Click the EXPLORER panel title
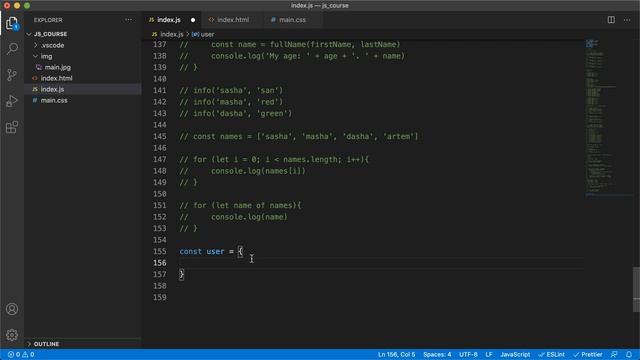The width and height of the screenshot is (640, 360). pyautogui.click(x=48, y=20)
